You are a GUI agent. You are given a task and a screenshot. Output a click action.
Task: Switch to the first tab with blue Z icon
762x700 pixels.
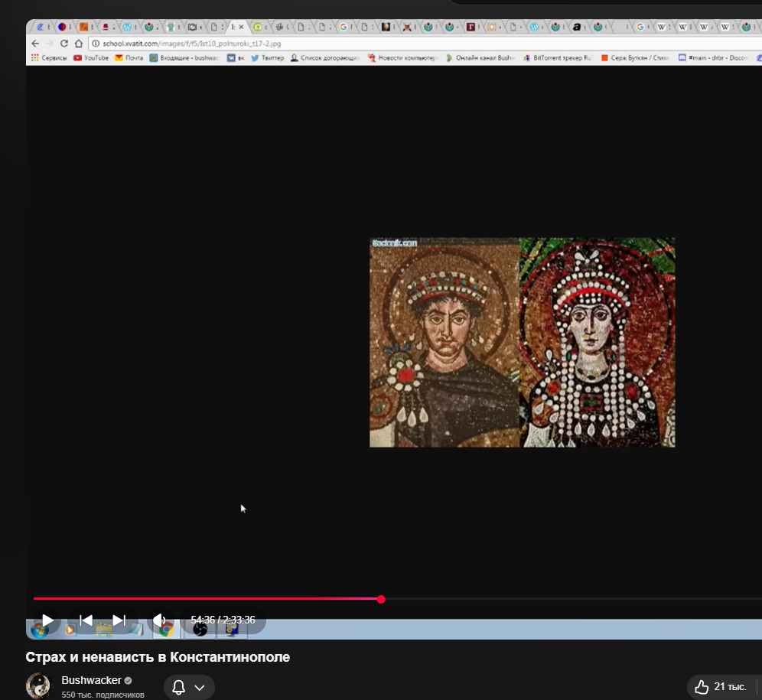point(41,27)
